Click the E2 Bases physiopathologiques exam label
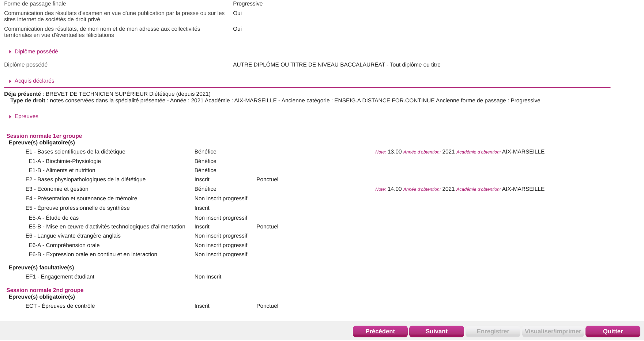This screenshot has width=644, height=341. point(85,179)
